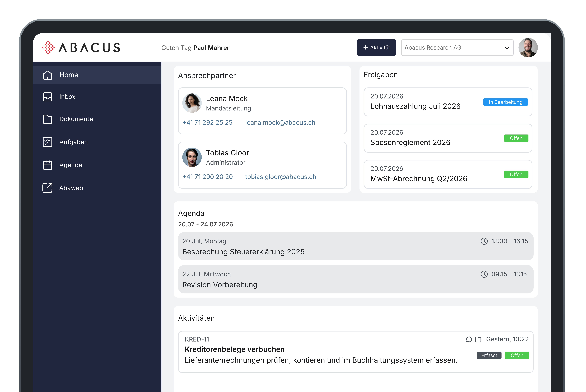
Task: Open the Kreditorenbelege verbuchen activity
Action: (356, 352)
